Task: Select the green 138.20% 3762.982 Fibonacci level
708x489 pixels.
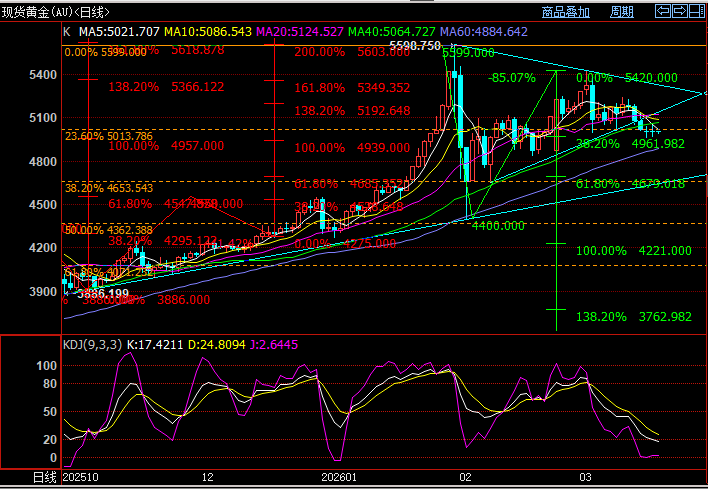Action: 634,317
